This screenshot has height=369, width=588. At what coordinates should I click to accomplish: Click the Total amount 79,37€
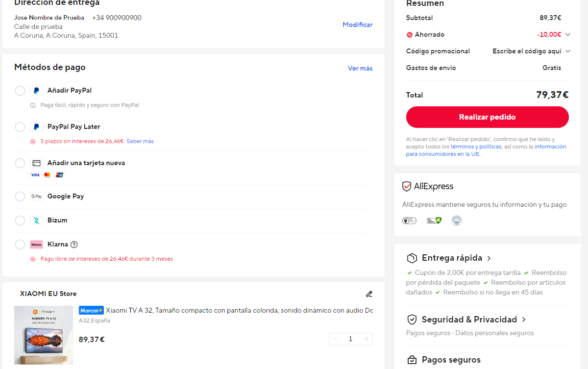point(552,95)
